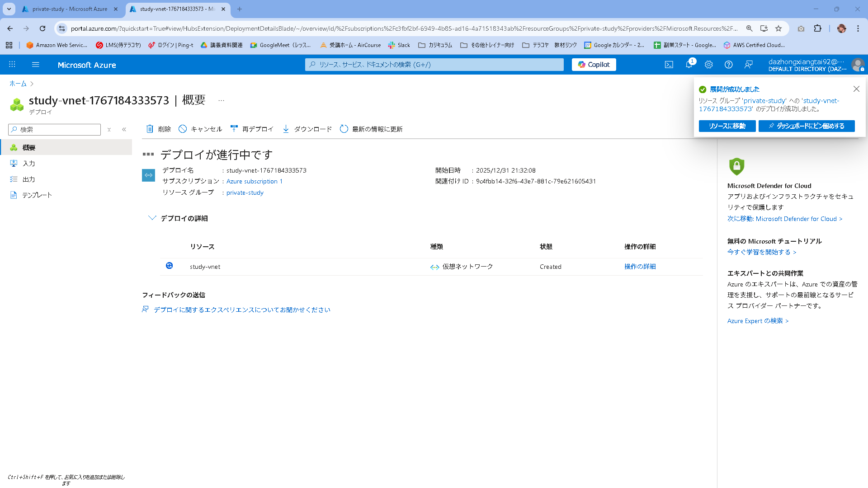Screen dimensions: 868x488
Task: Open the feedback icon in header
Action: click(x=748, y=65)
